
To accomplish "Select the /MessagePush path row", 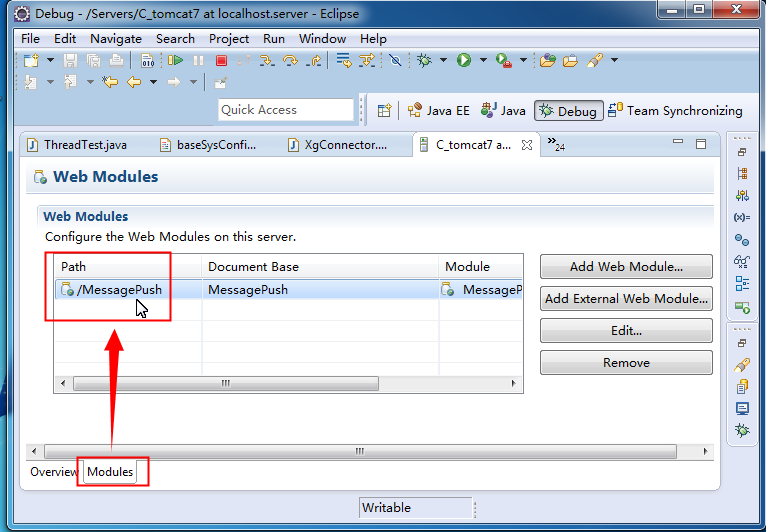I will coord(288,290).
